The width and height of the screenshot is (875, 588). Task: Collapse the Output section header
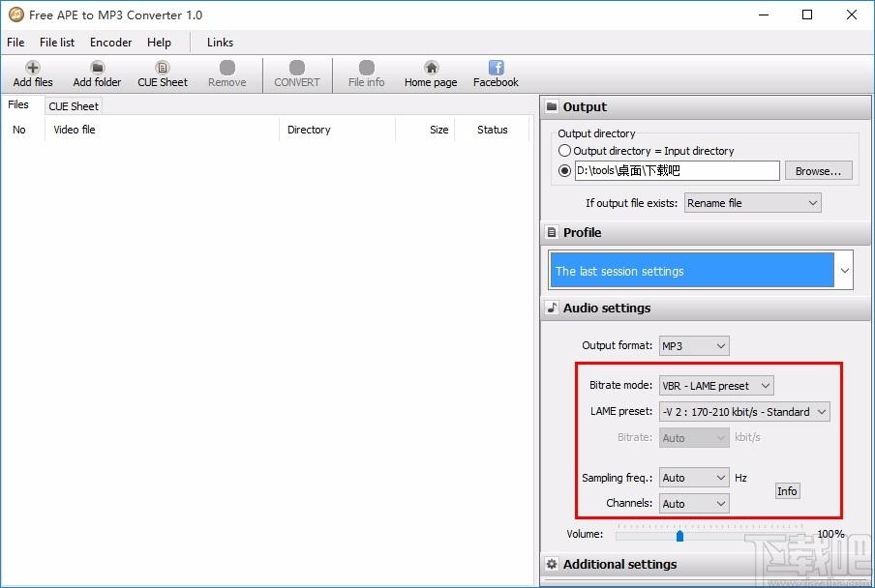coord(706,107)
